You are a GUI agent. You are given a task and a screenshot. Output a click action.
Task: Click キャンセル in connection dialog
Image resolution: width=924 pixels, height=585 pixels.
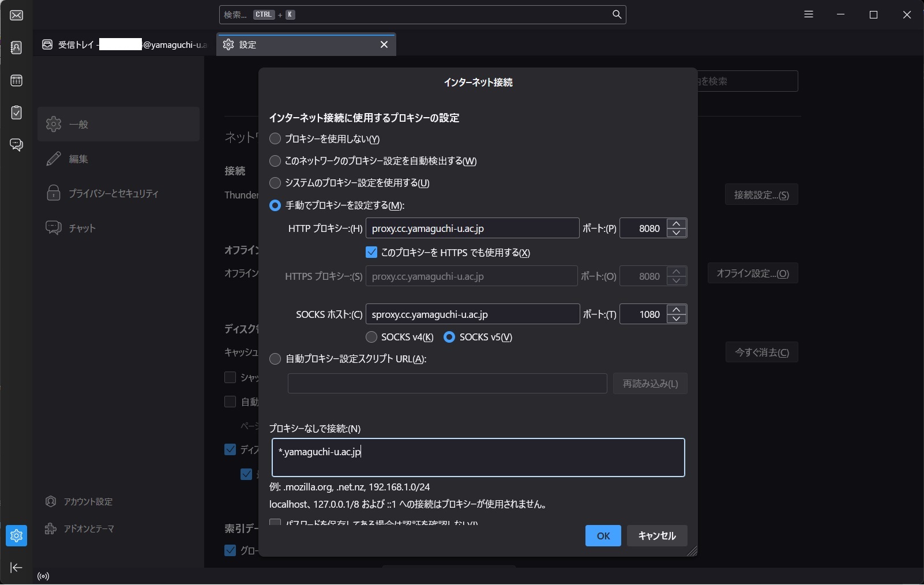pyautogui.click(x=657, y=536)
